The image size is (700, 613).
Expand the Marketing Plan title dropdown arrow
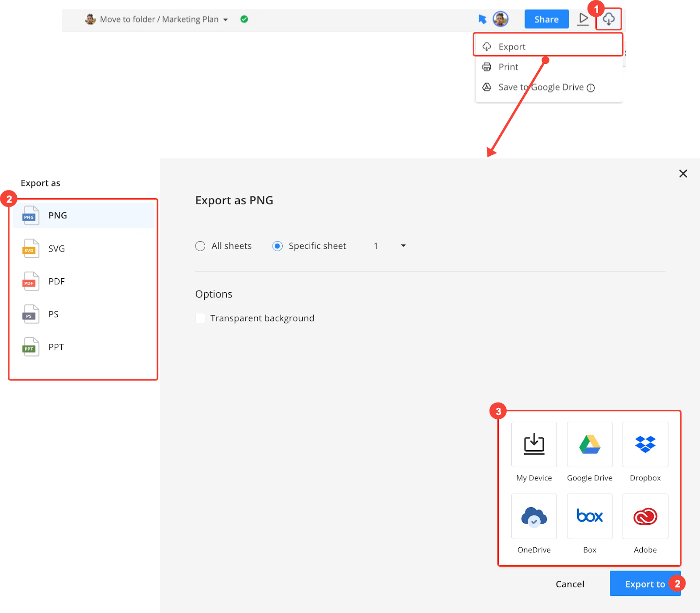[225, 20]
